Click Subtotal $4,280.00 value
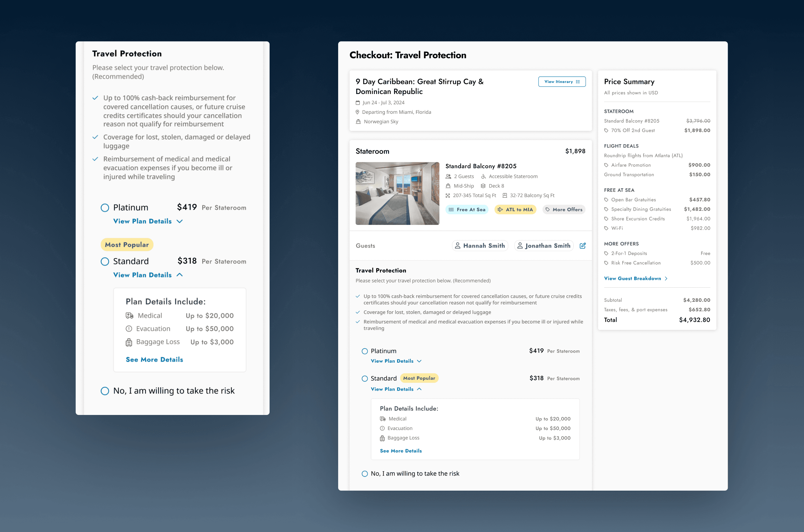The height and width of the screenshot is (532, 804). tap(696, 300)
